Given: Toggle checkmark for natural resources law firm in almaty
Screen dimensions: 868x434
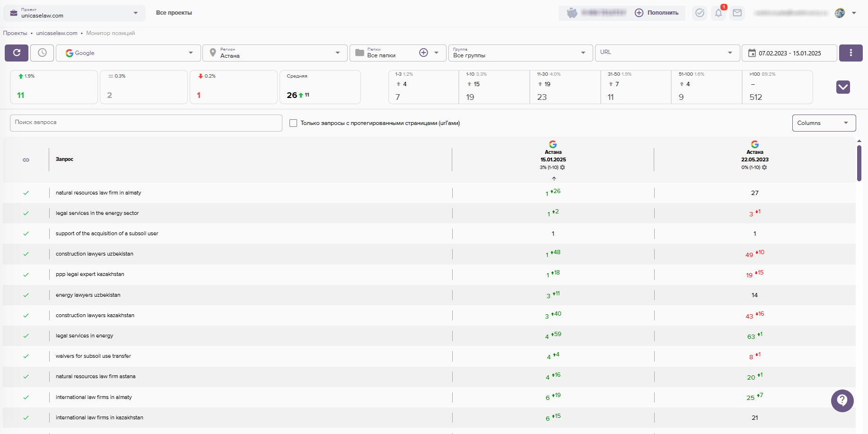Looking at the screenshot, I should [x=26, y=193].
